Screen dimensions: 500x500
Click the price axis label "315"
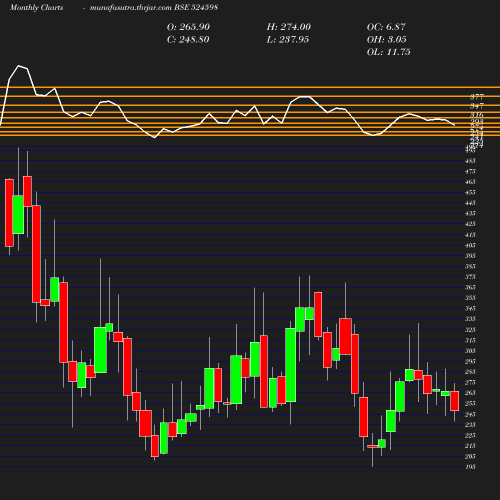point(470,340)
